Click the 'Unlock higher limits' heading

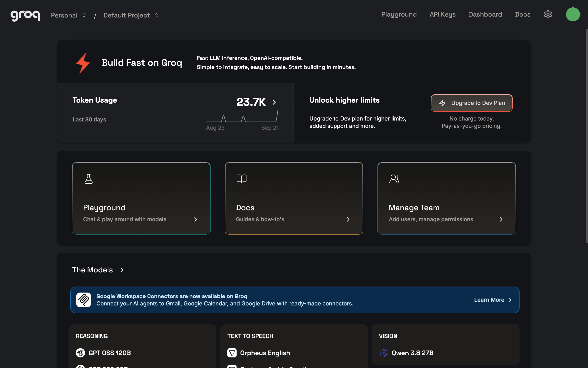tap(344, 100)
